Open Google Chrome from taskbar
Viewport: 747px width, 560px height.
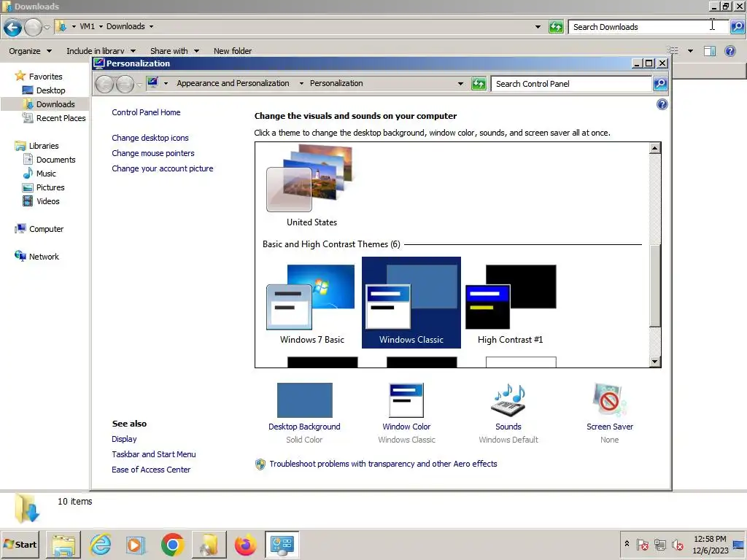pos(172,545)
